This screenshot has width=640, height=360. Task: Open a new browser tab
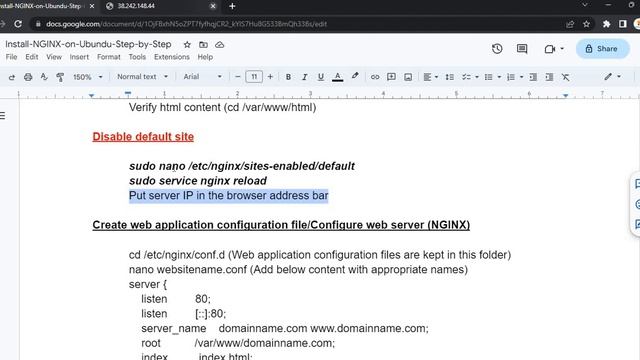pos(232,6)
